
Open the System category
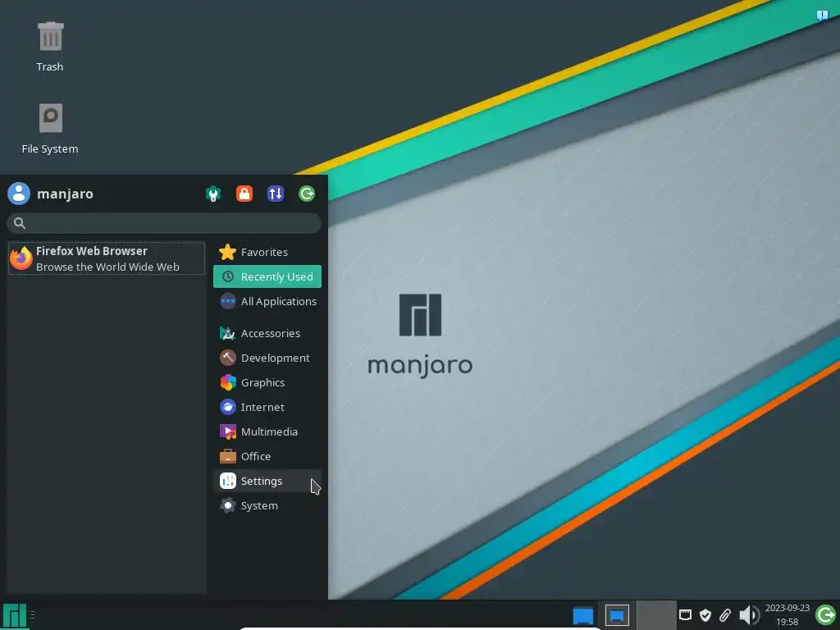(x=267, y=505)
